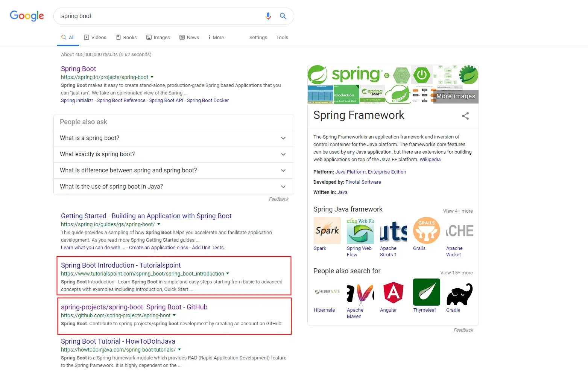Image resolution: width=588 pixels, height=376 pixels.
Task: Open the Java 'Written in' link
Action: (342, 192)
